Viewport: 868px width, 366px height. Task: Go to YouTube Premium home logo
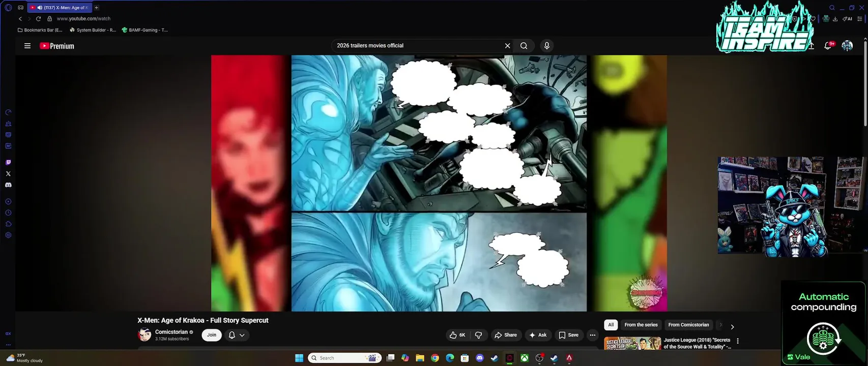(57, 46)
